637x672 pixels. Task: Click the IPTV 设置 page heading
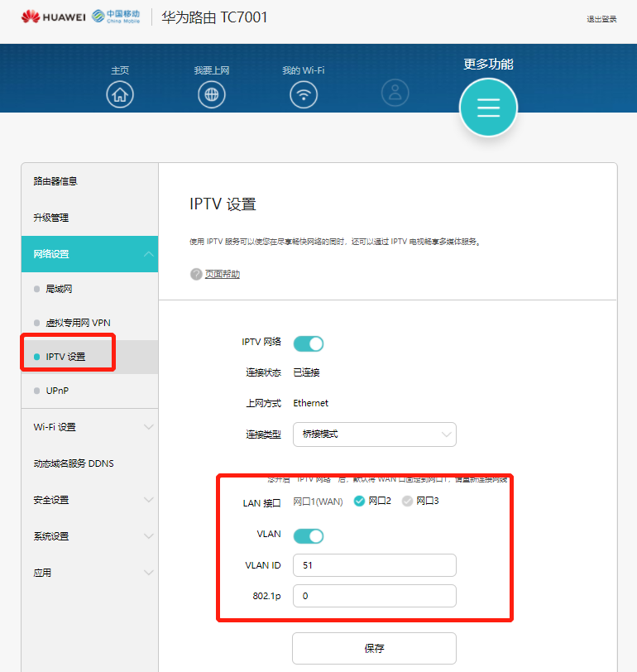(223, 204)
